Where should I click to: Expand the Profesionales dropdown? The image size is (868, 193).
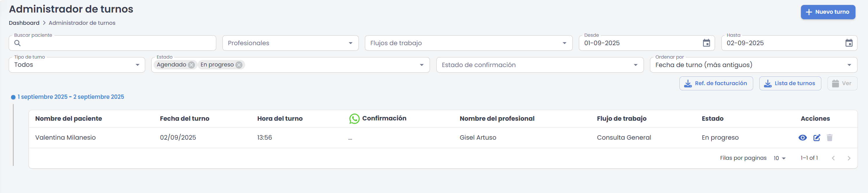pos(290,43)
